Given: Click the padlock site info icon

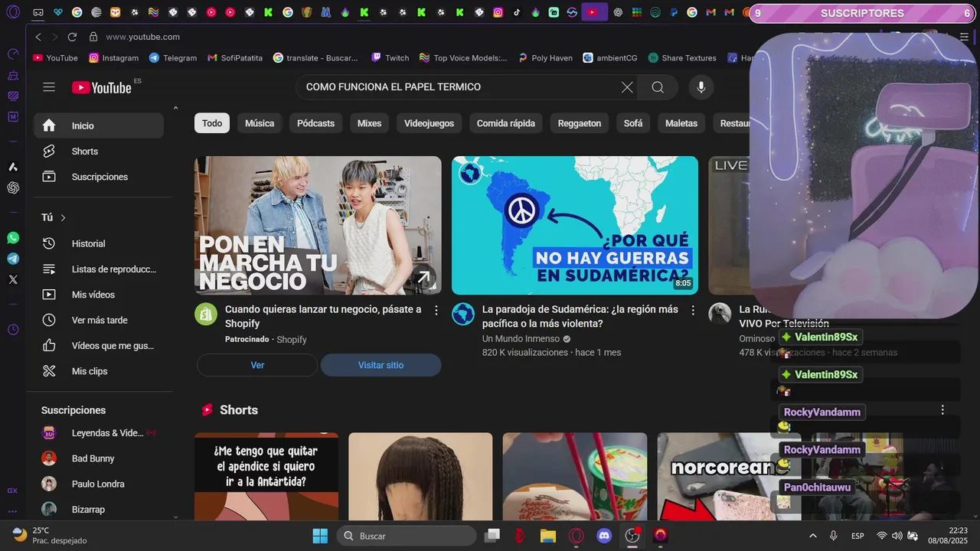Looking at the screenshot, I should click(93, 37).
